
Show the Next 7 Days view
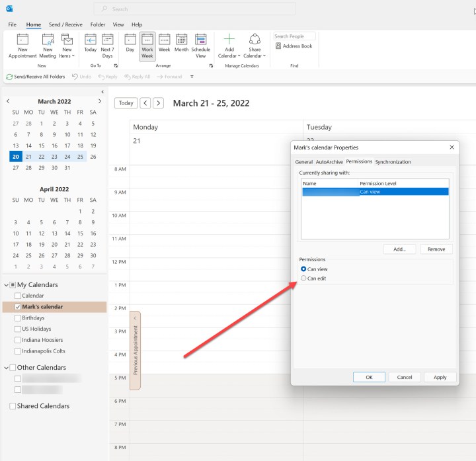click(x=108, y=46)
